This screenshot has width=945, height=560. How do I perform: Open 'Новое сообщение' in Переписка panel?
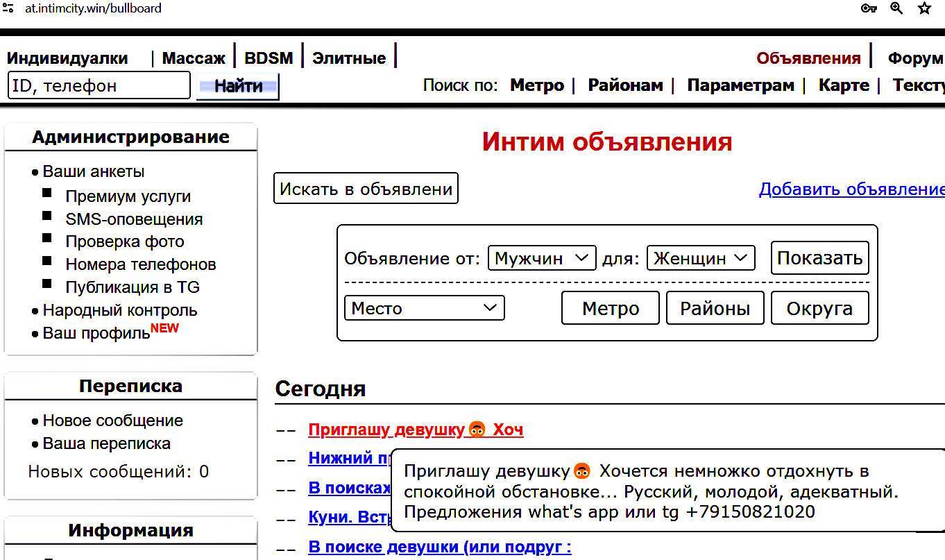pyautogui.click(x=113, y=421)
